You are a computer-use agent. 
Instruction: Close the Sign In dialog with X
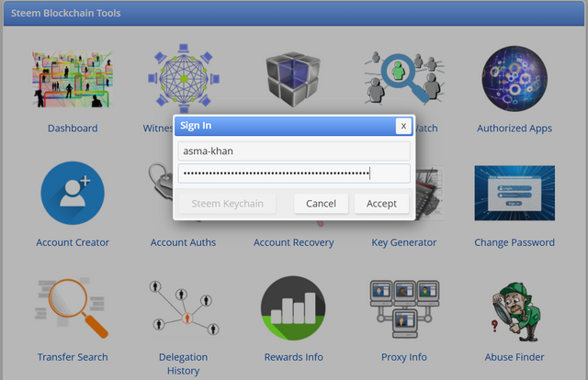click(403, 126)
